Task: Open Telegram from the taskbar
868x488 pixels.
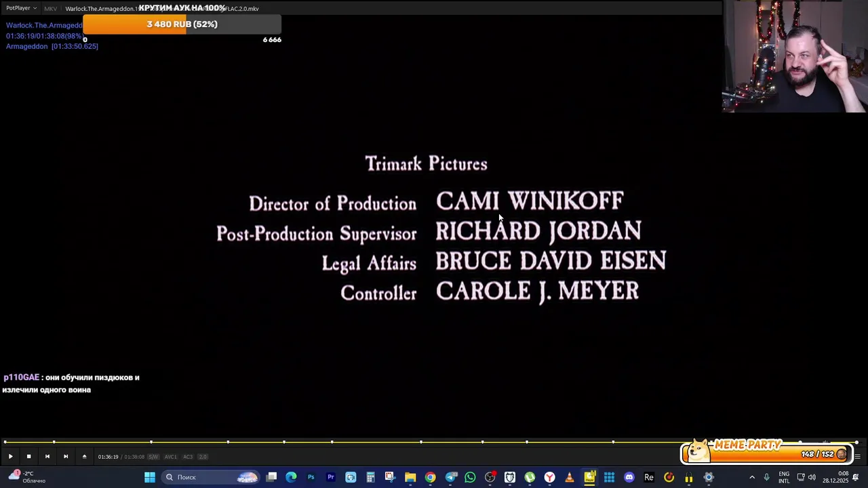Action: 450,477
